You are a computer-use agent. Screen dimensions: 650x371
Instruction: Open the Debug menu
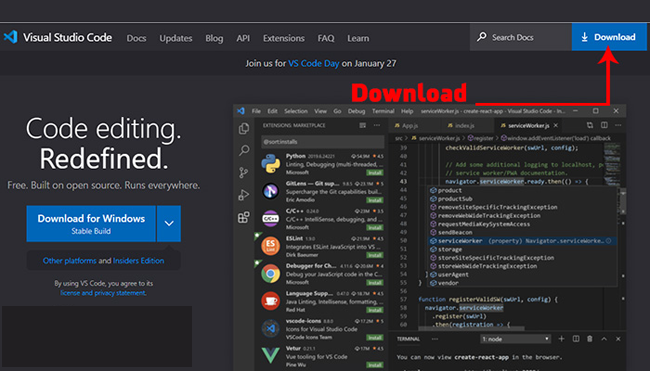357,111
